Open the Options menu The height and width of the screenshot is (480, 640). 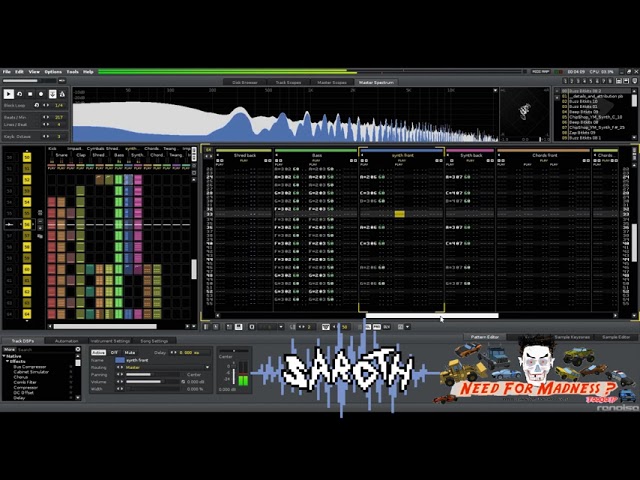(53, 72)
